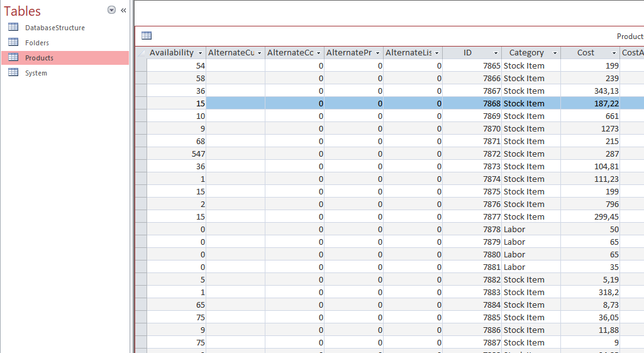Open the ID column filter dropdown

tap(496, 53)
